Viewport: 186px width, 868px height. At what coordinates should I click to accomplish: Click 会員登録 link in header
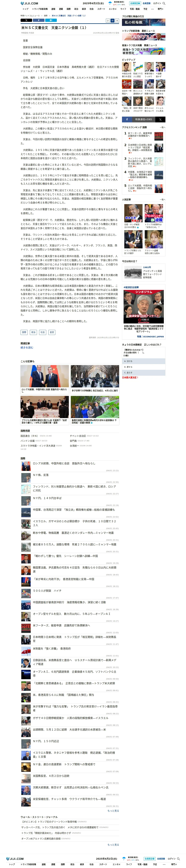(x=146, y=3)
